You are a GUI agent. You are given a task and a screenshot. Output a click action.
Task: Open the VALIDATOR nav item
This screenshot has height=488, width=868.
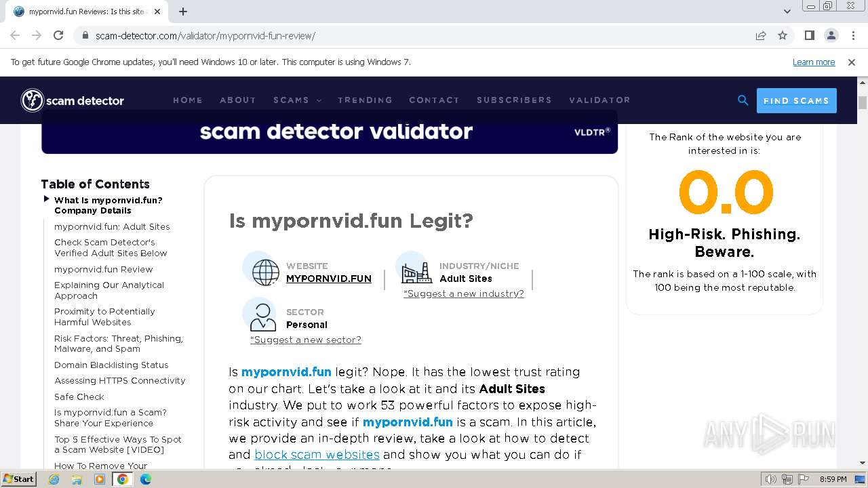click(x=599, y=100)
